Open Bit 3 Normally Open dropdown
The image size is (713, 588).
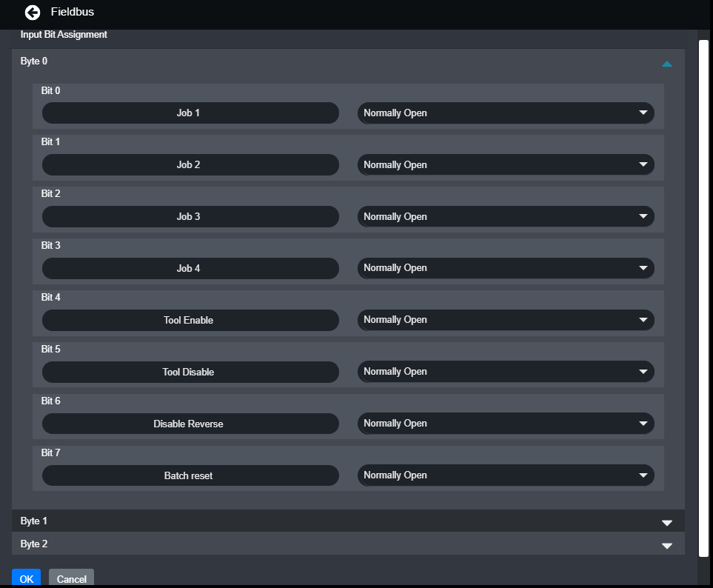tap(506, 268)
